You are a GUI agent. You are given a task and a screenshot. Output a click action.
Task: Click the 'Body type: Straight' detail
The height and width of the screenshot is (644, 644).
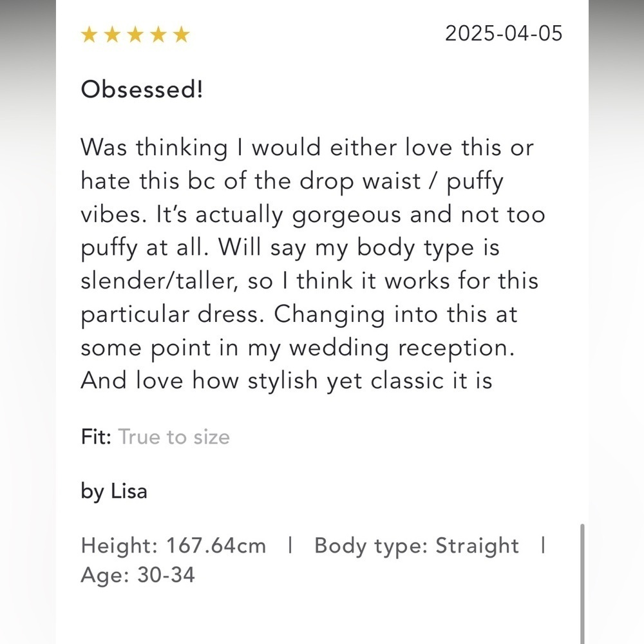coord(417,546)
